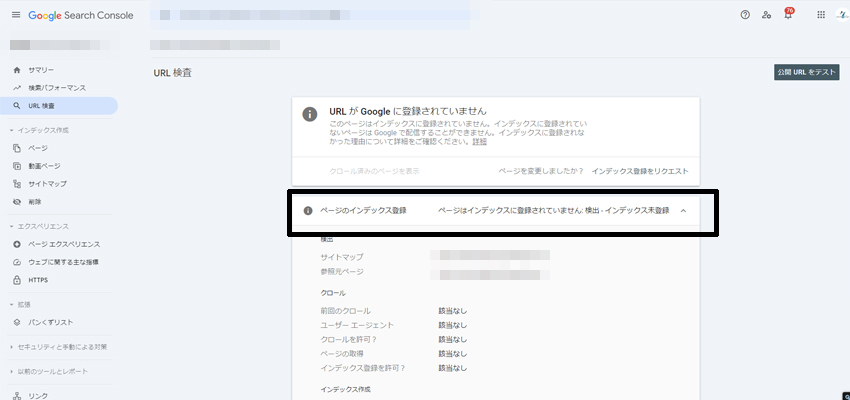Click the ページ documents icon
This screenshot has height=400, width=850.
point(17,148)
